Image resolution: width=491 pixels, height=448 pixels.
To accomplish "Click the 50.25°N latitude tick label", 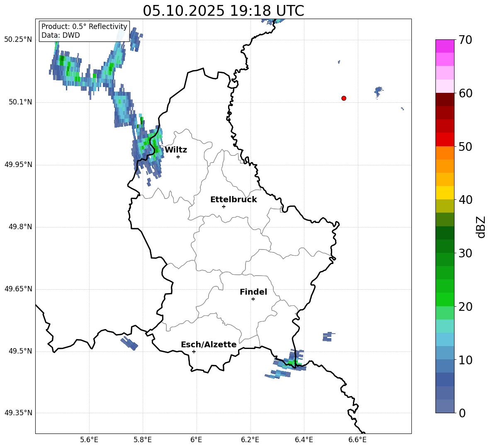I will tap(18, 40).
